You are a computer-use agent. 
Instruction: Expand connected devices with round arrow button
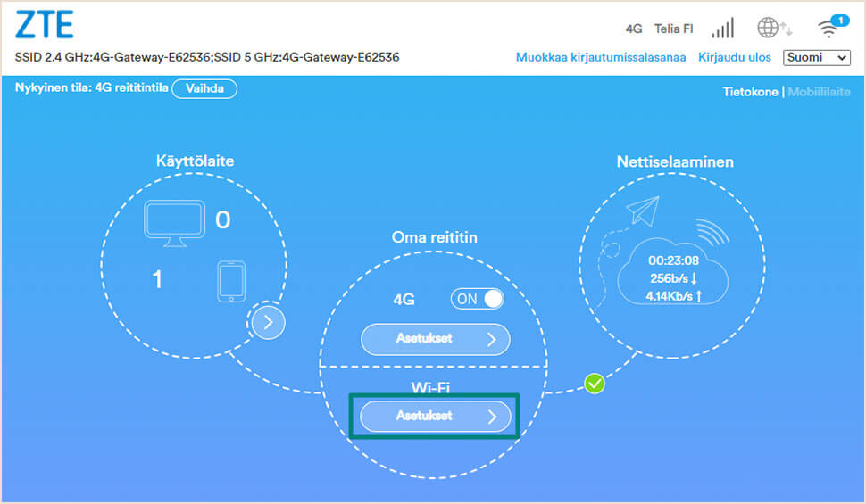coord(268,323)
